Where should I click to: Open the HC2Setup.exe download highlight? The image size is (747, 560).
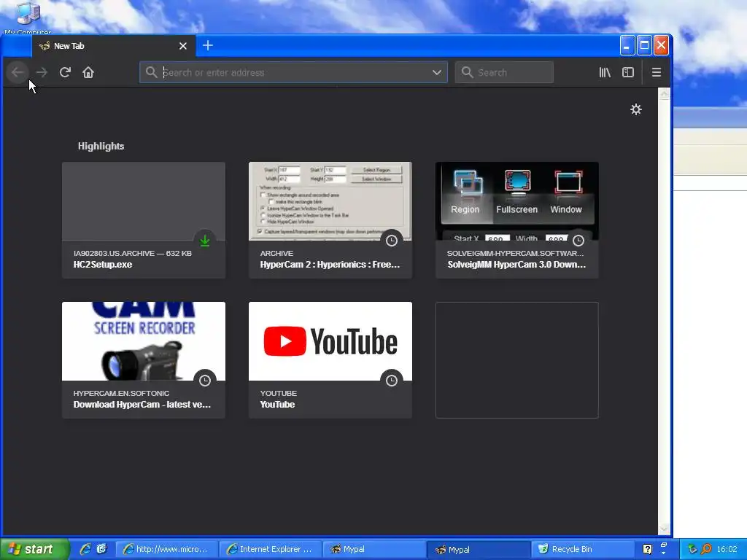144,220
